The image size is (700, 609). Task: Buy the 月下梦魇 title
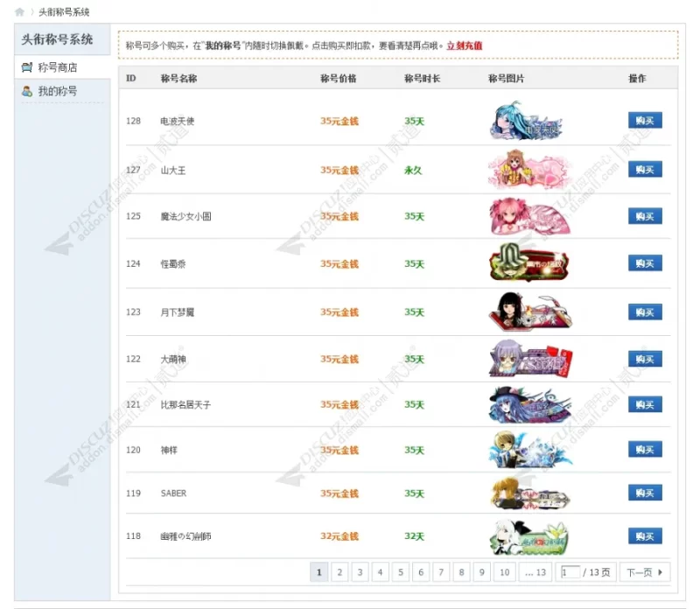645,312
